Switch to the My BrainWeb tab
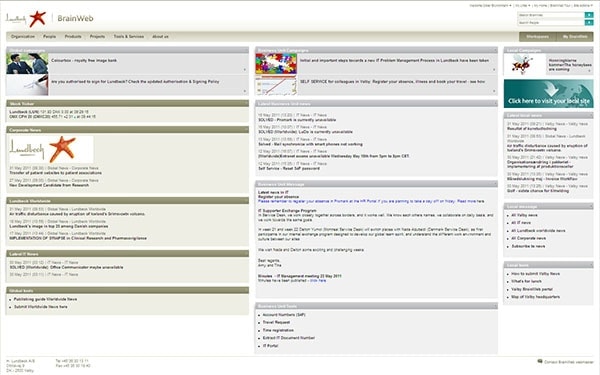The width and height of the screenshot is (600, 375). pos(575,37)
